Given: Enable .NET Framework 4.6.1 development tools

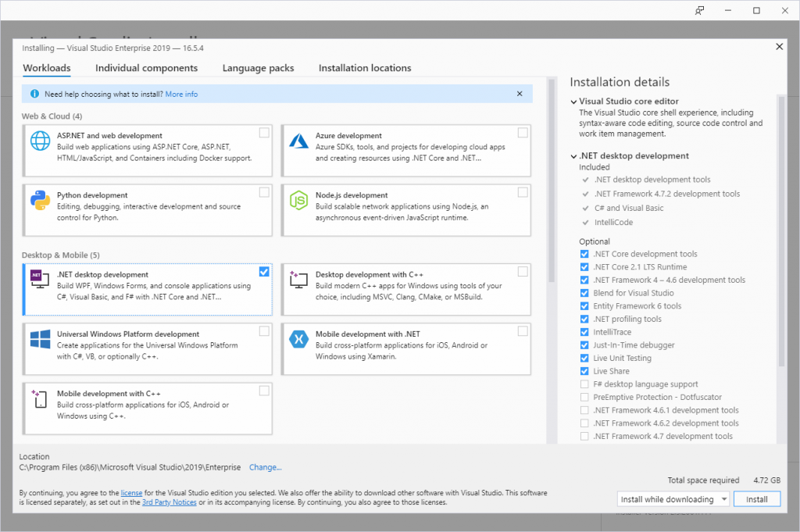Looking at the screenshot, I should point(584,410).
